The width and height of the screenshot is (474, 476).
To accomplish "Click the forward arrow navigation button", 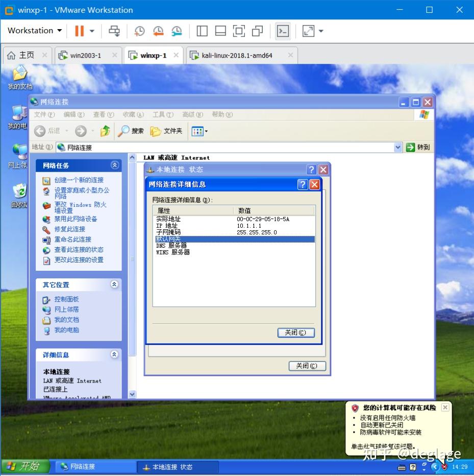I will pyautogui.click(x=81, y=131).
